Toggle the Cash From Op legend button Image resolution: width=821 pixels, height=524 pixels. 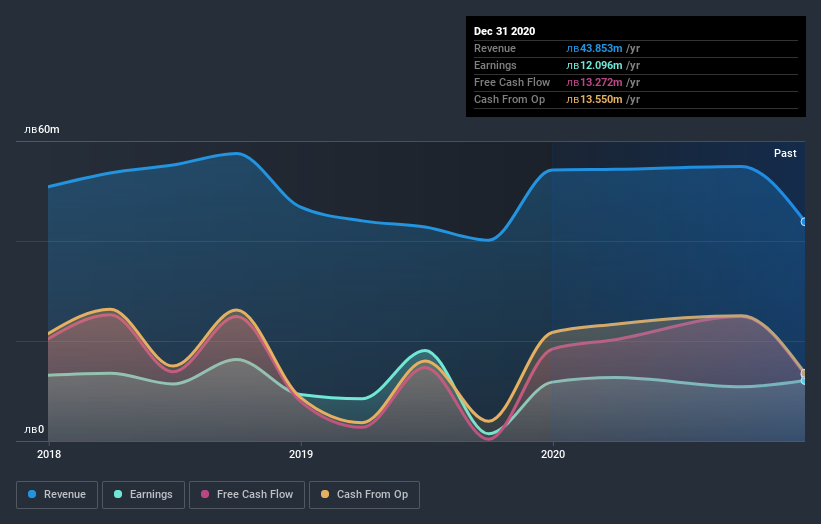pyautogui.click(x=364, y=495)
